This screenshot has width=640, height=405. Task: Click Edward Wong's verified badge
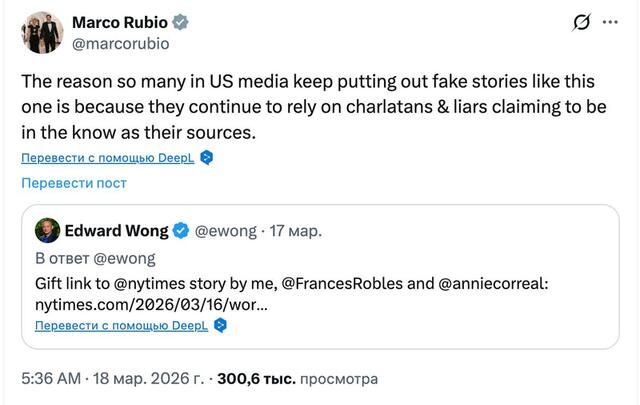tap(181, 231)
